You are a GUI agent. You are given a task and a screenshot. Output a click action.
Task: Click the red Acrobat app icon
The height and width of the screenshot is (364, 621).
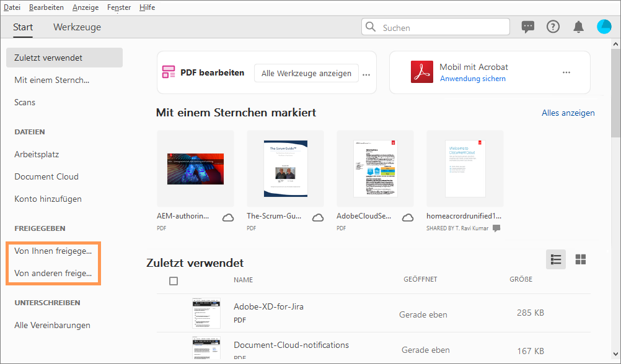(x=422, y=72)
